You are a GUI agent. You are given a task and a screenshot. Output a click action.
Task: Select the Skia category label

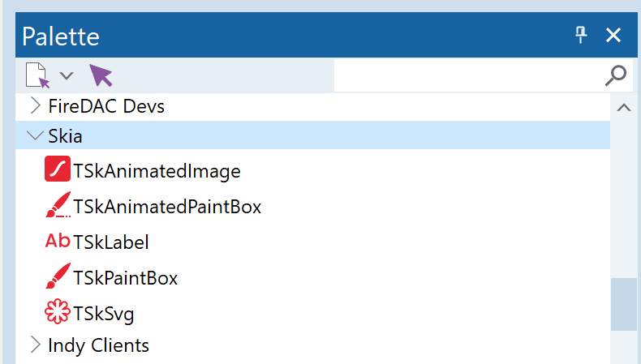tap(65, 136)
